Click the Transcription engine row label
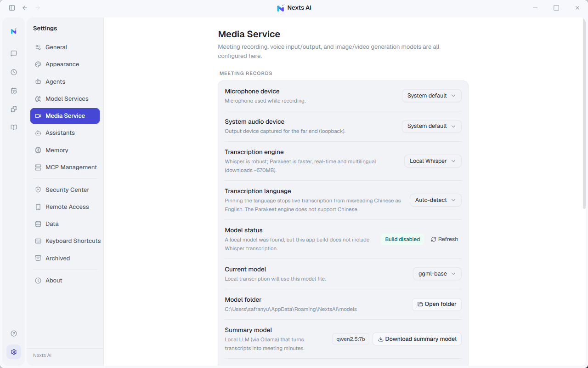 (254, 152)
